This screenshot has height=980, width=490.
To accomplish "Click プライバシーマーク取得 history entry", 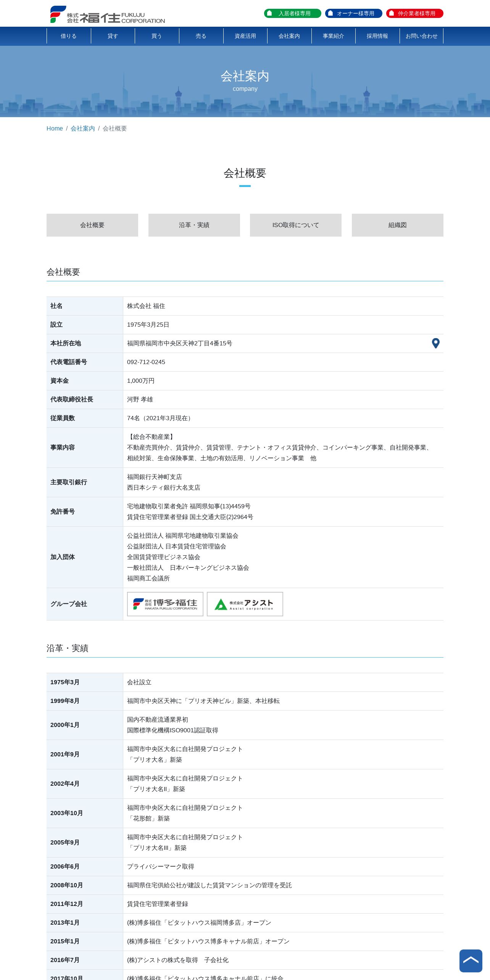I will pyautogui.click(x=161, y=866).
